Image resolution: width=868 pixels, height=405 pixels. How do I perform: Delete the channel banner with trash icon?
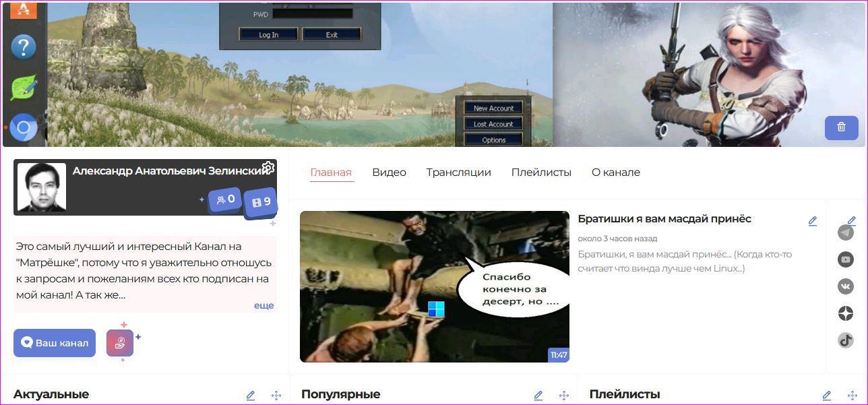coord(841,127)
